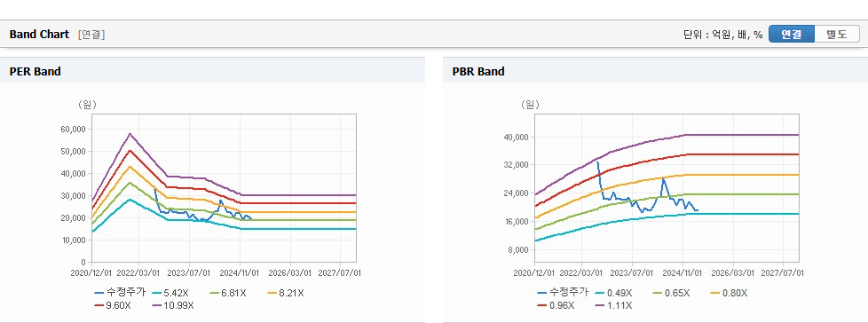Toggle the 0.96X legend entry
The width and height of the screenshot is (868, 323).
click(x=556, y=304)
